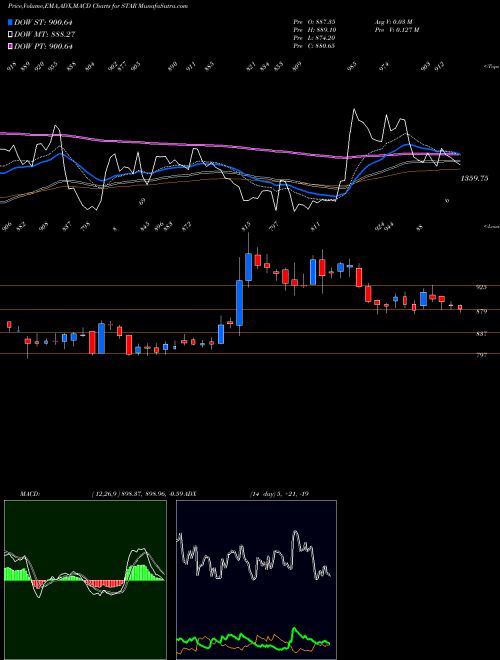Click the 923 price level label
500x660 pixels.
tap(481, 287)
